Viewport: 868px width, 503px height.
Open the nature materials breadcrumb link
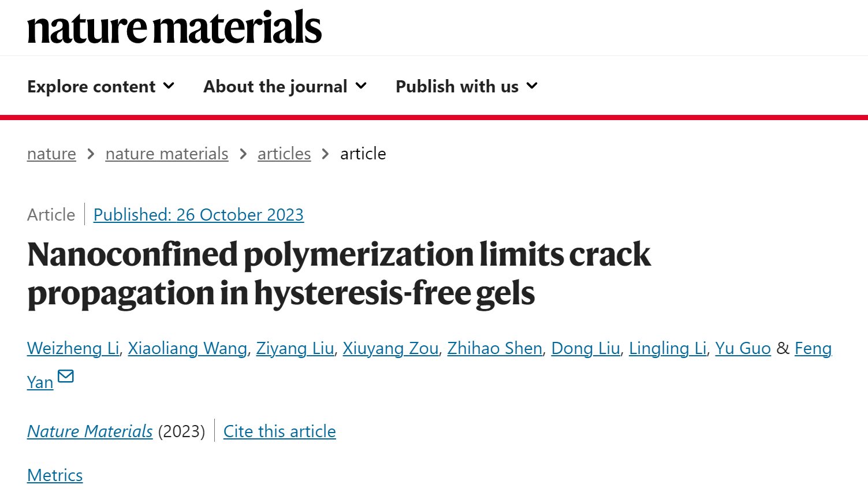click(167, 154)
